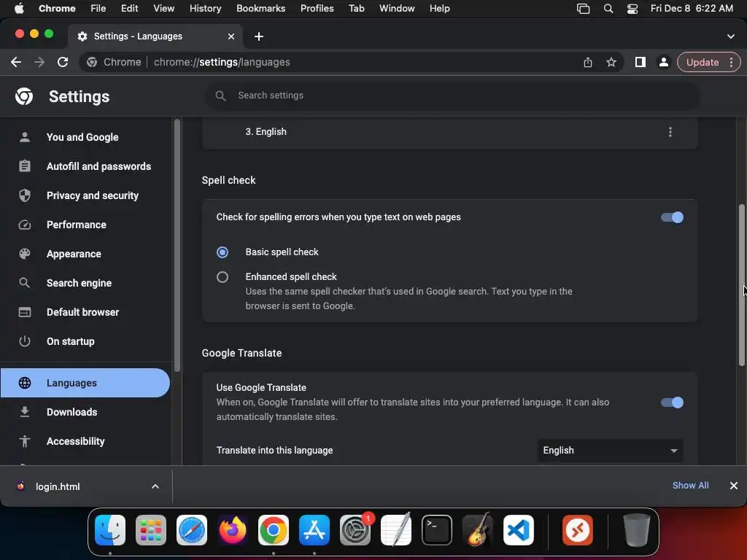Launch Safari from the dock
This screenshot has height=560, width=747.
point(192,530)
